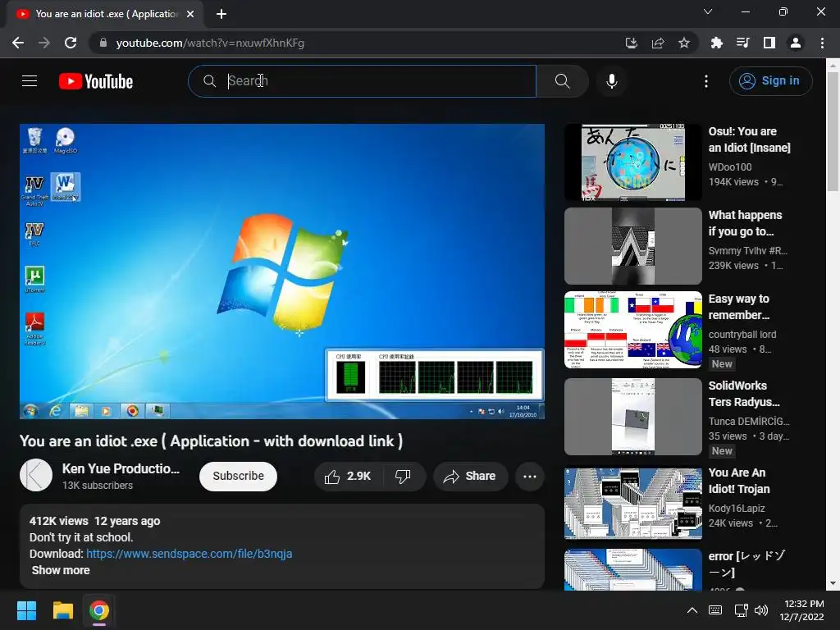Open Kody16Lapiz channel name

(737, 509)
